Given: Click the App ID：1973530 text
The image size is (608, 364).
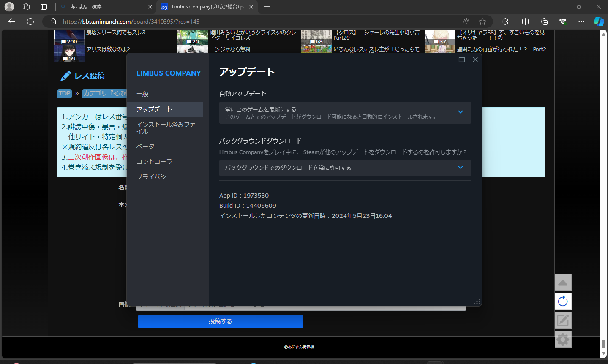Looking at the screenshot, I should pyautogui.click(x=244, y=196).
